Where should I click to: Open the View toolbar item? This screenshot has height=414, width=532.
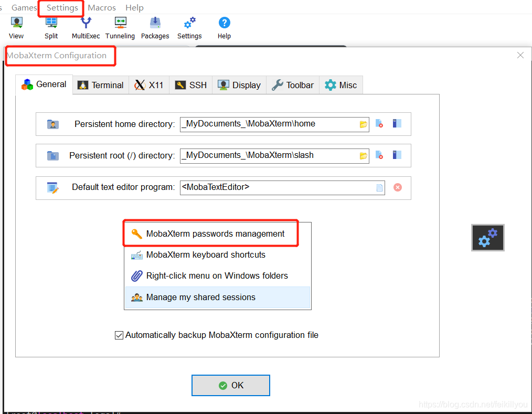click(16, 28)
